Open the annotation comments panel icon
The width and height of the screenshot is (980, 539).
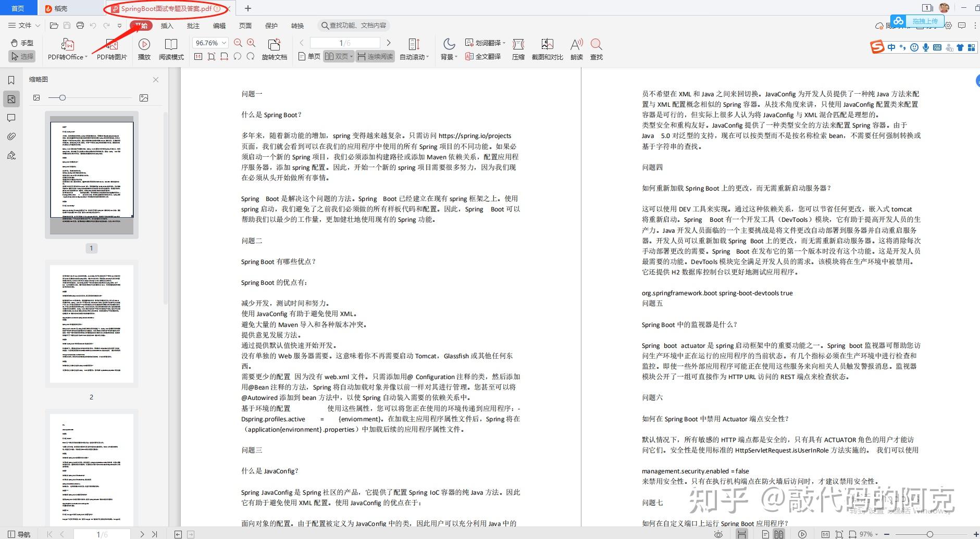coord(11,118)
